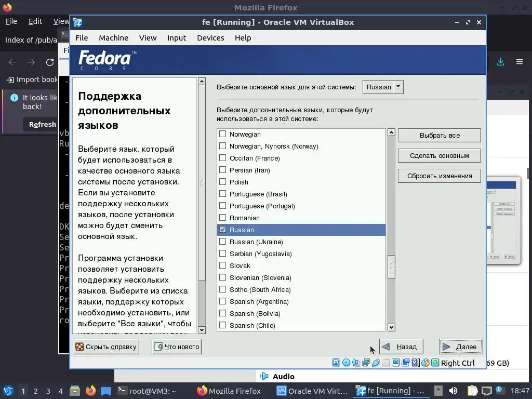The width and height of the screenshot is (532, 399).
Task: Click the show desktop icon in taskbar
Action: pos(106,391)
